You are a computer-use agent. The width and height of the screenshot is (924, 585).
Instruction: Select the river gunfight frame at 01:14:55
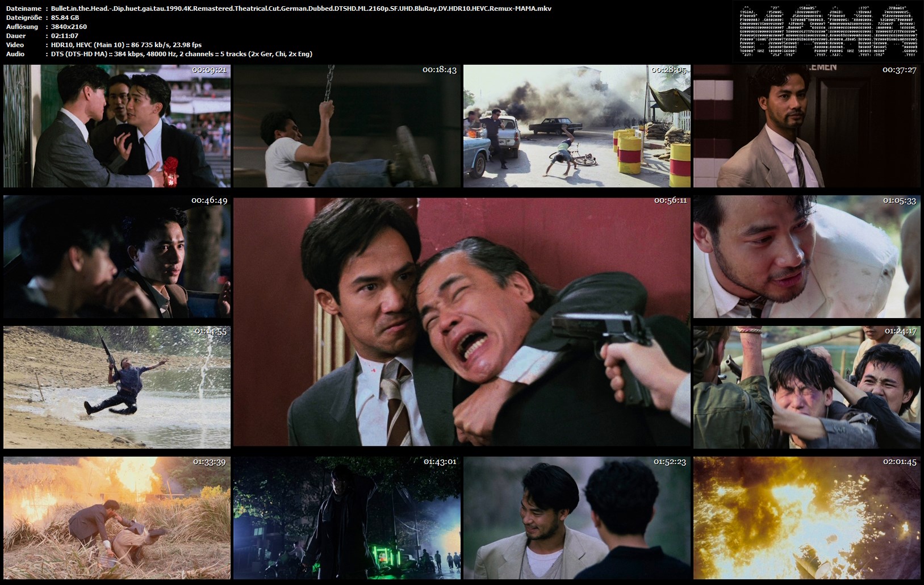tap(117, 387)
